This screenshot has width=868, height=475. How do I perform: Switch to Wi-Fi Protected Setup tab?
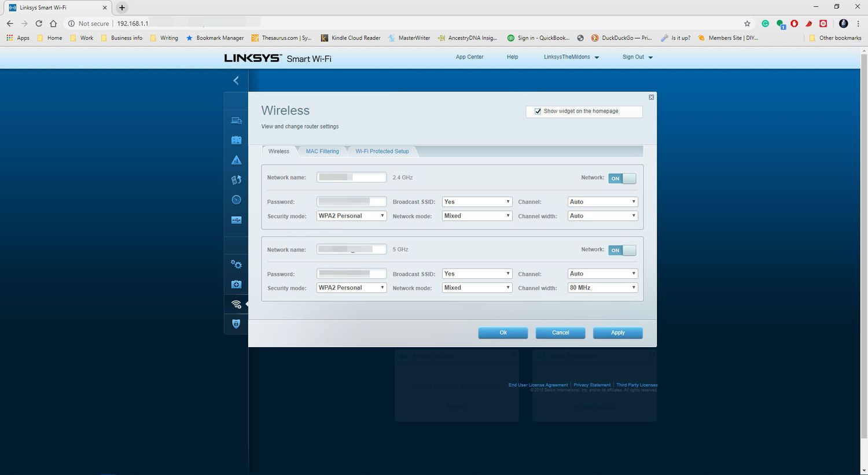click(x=382, y=152)
